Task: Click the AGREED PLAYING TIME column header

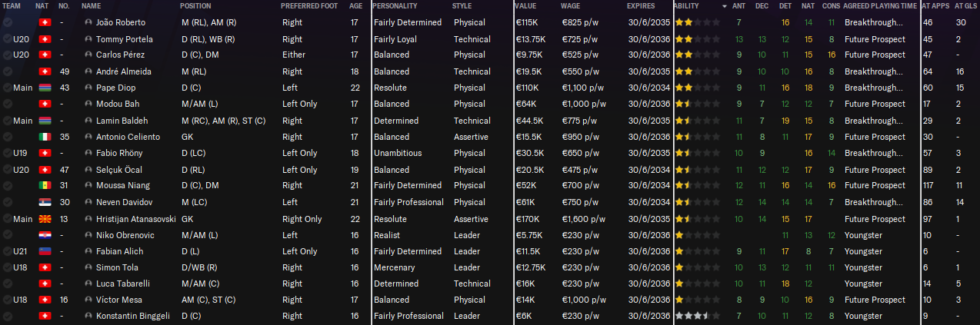Action: click(879, 6)
